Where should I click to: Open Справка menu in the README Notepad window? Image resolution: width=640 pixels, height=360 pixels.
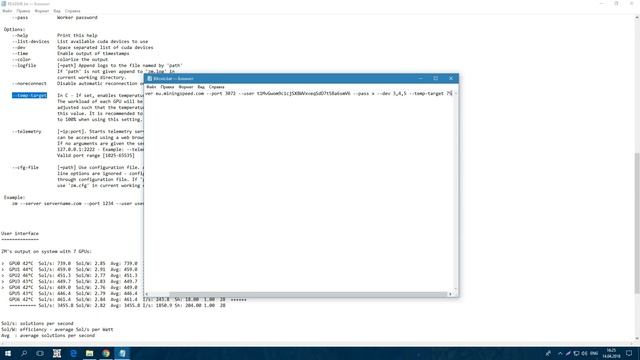(x=72, y=11)
